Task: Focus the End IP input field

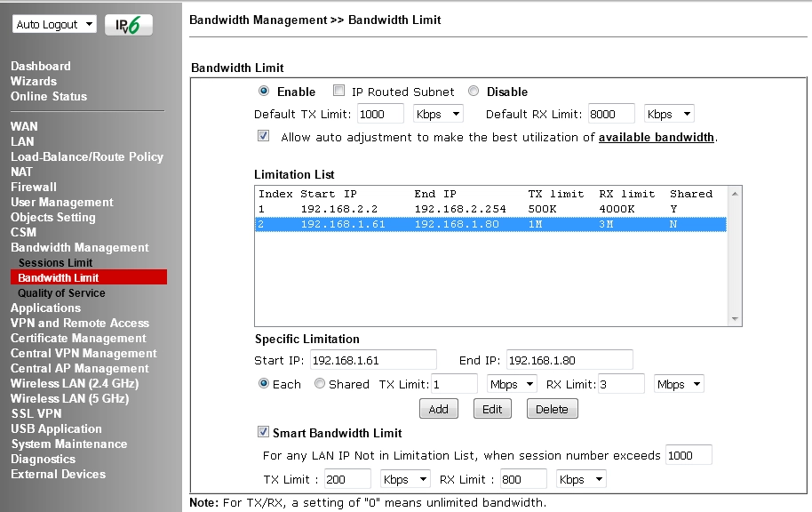Action: 569,360
